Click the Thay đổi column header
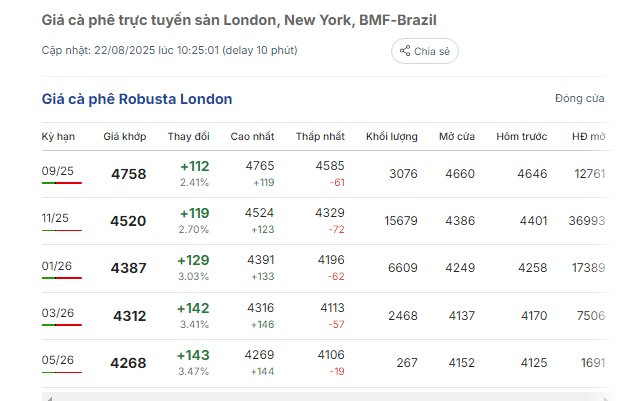This screenshot has height=401, width=631. 188,136
